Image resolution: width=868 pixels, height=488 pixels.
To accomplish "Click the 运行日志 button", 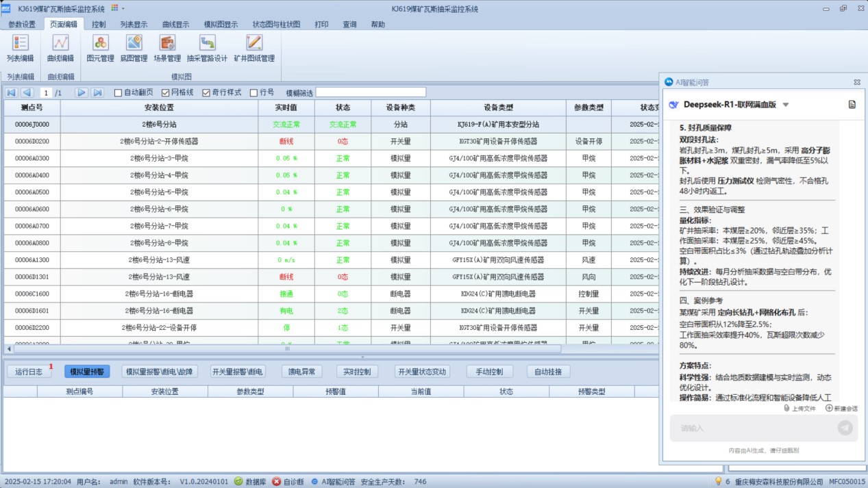I will [29, 372].
